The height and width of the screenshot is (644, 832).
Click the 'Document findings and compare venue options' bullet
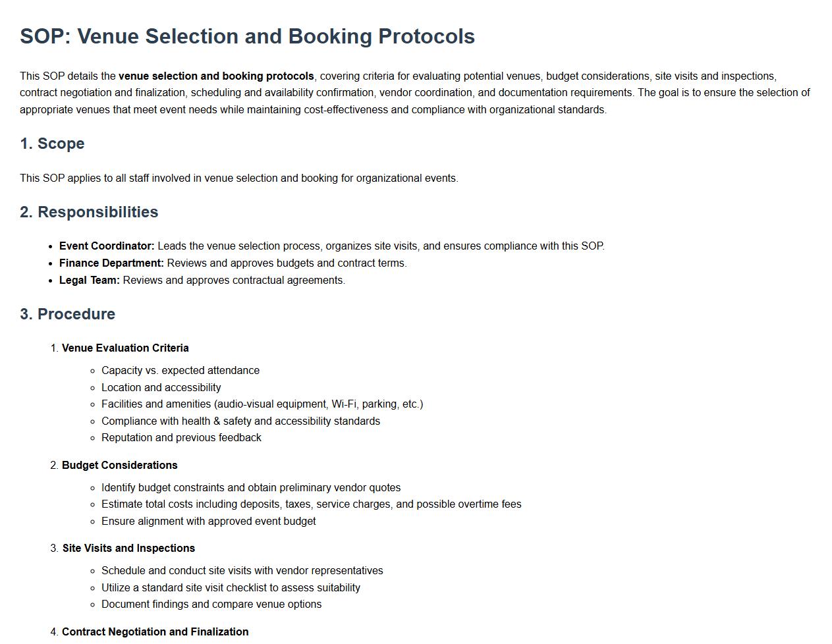click(x=211, y=604)
